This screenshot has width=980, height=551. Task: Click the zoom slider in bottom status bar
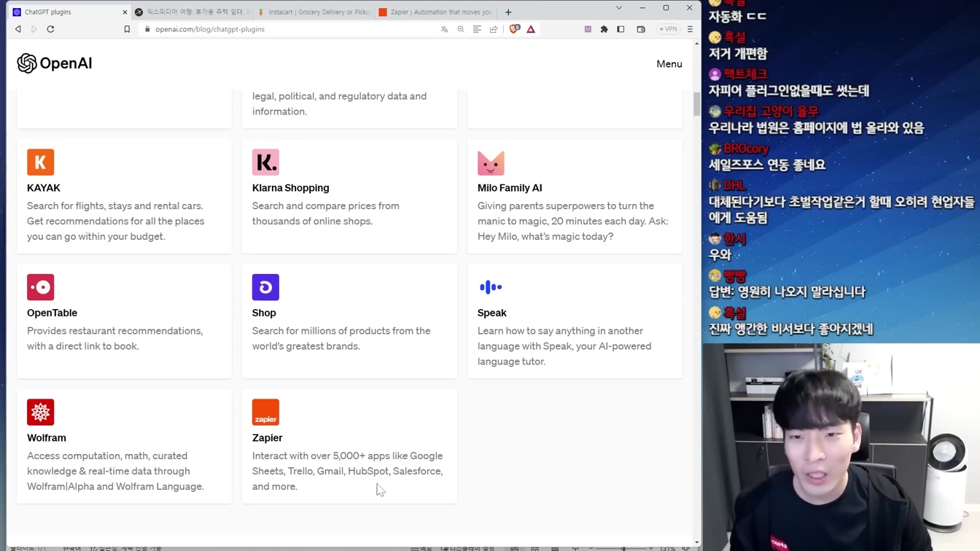(621, 548)
